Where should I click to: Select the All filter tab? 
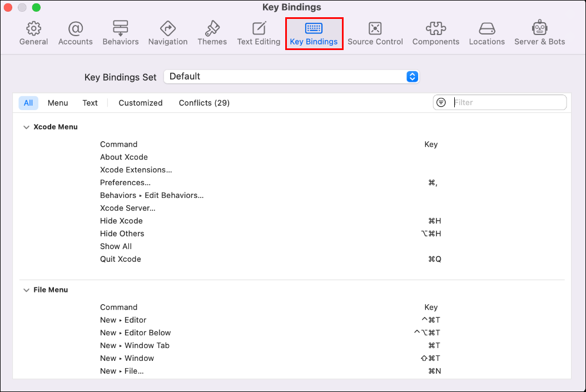click(x=28, y=103)
